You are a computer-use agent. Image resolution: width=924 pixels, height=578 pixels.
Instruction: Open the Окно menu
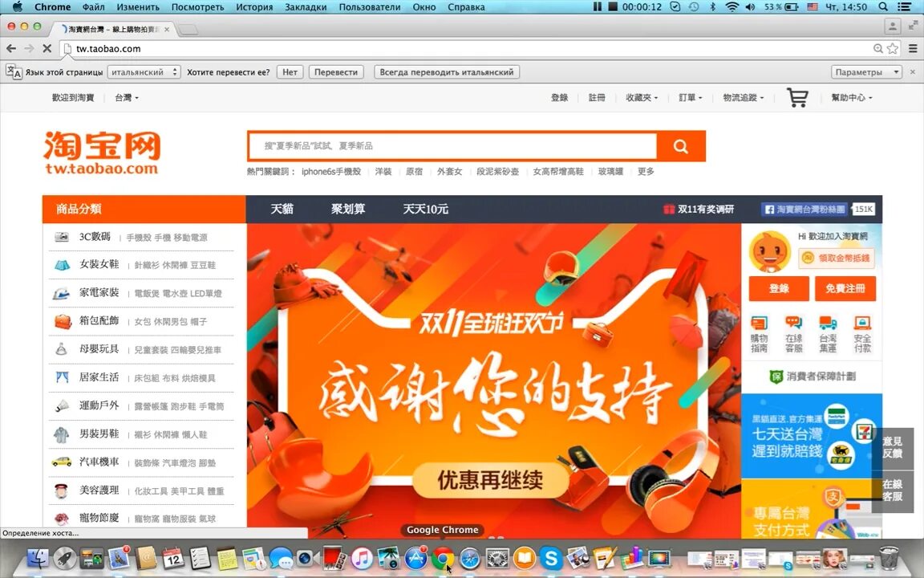424,7
